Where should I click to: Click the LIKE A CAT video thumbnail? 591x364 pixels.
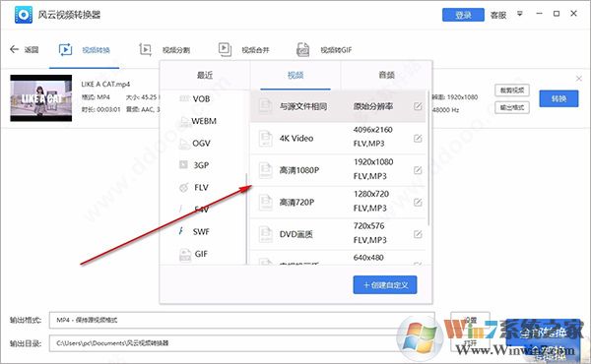click(x=41, y=98)
